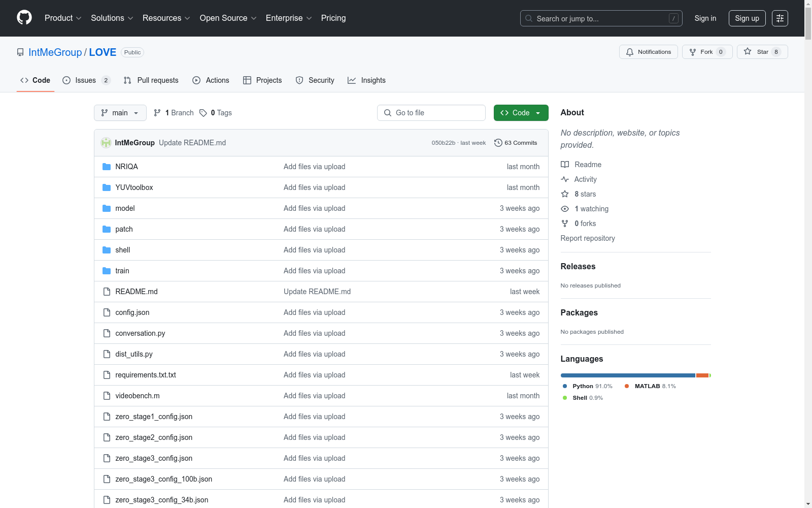The width and height of the screenshot is (812, 508).
Task: Click the book icon beside Readme
Action: pyautogui.click(x=565, y=165)
